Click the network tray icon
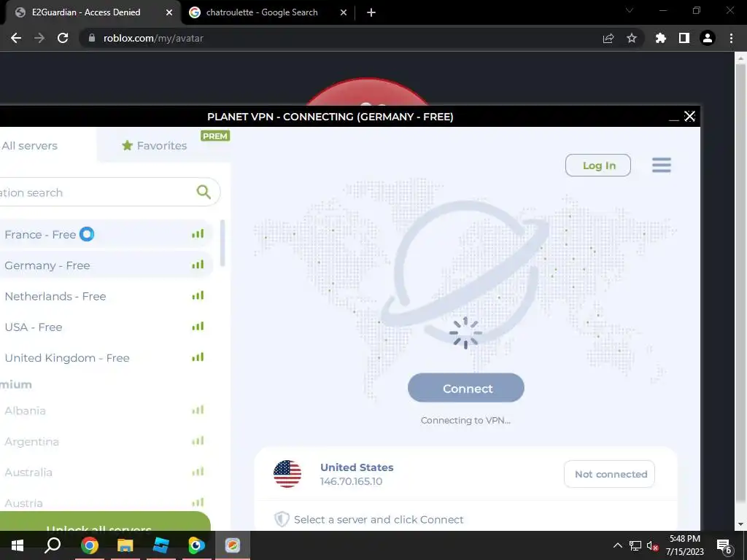 pyautogui.click(x=635, y=546)
